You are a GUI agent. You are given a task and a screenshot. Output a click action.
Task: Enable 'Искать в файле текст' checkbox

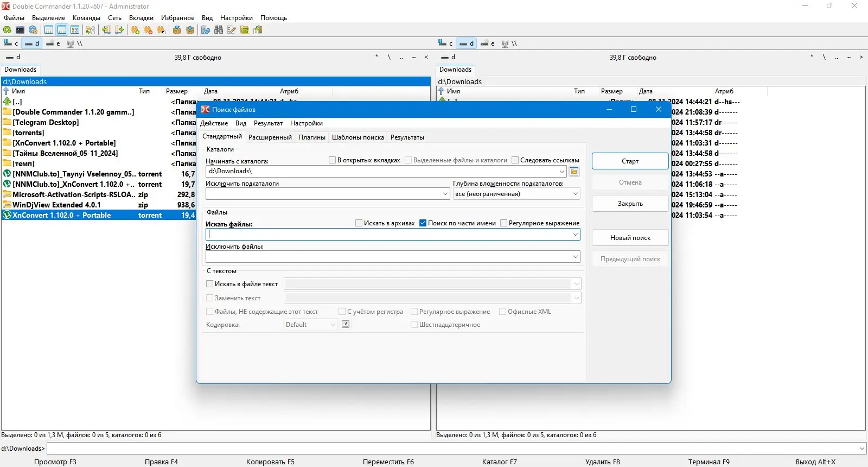pos(210,284)
